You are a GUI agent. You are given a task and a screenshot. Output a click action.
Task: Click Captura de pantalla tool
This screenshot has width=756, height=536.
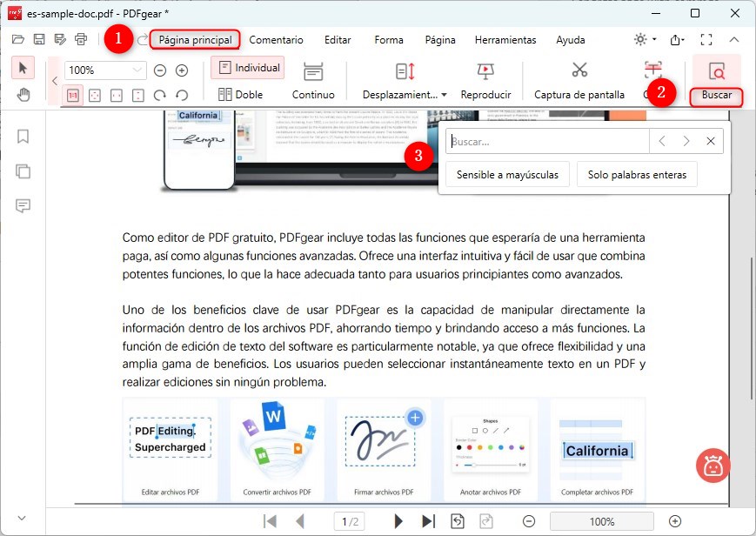click(x=579, y=81)
